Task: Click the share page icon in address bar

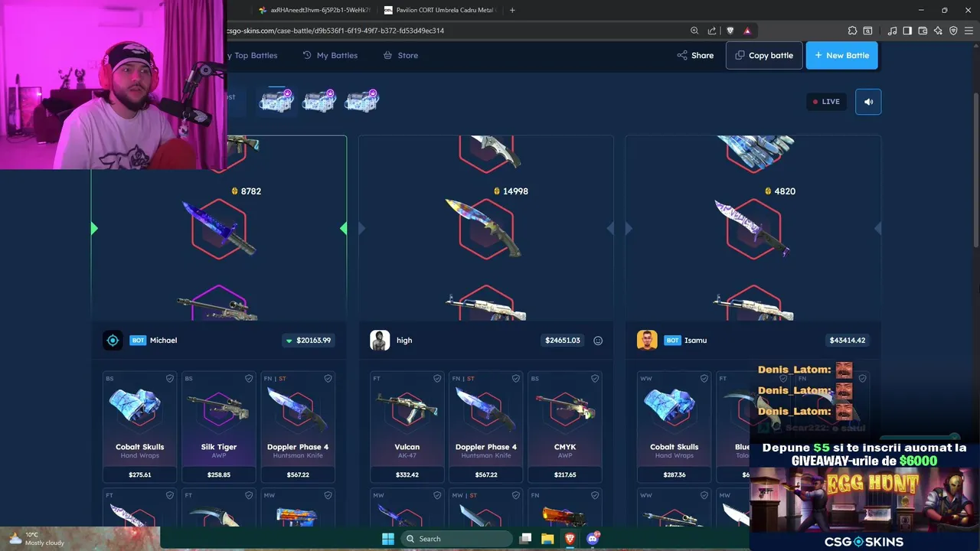Action: [712, 31]
